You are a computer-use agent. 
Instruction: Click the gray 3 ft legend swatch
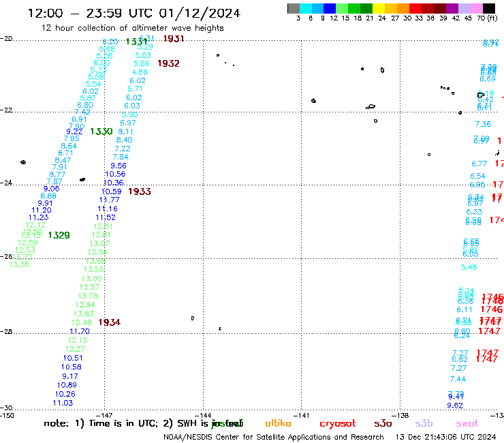tap(294, 8)
